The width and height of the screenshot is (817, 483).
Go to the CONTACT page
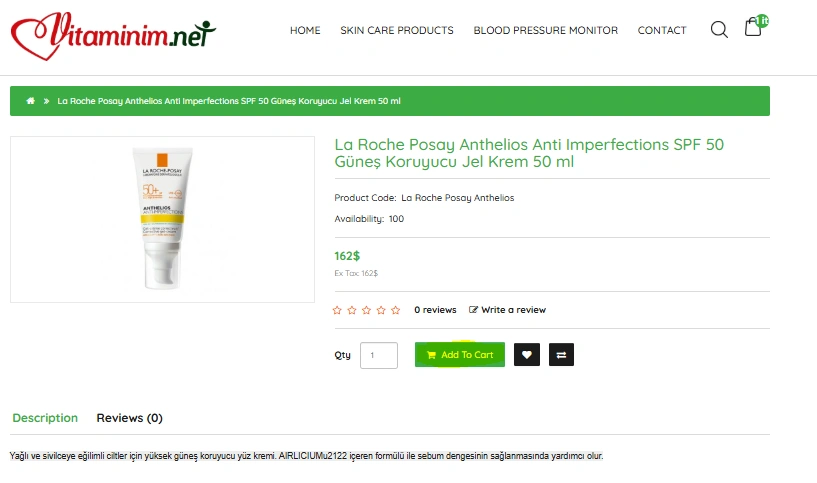coord(662,30)
